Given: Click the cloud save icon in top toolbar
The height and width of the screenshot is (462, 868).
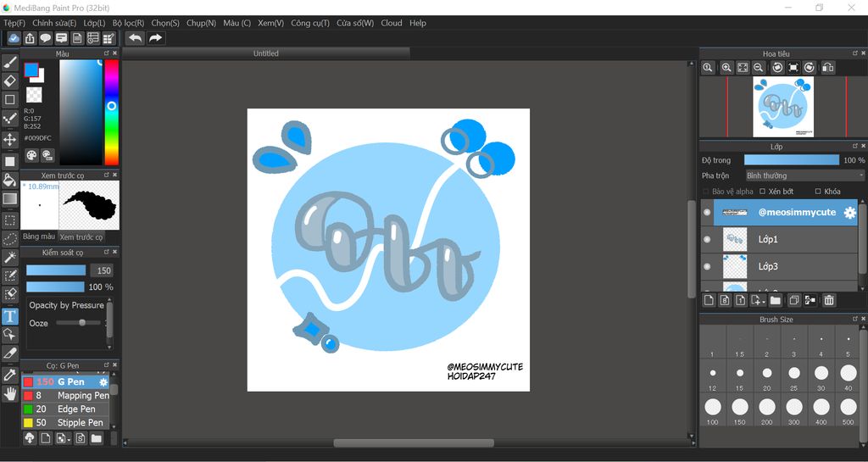Looking at the screenshot, I should pyautogui.click(x=14, y=38).
